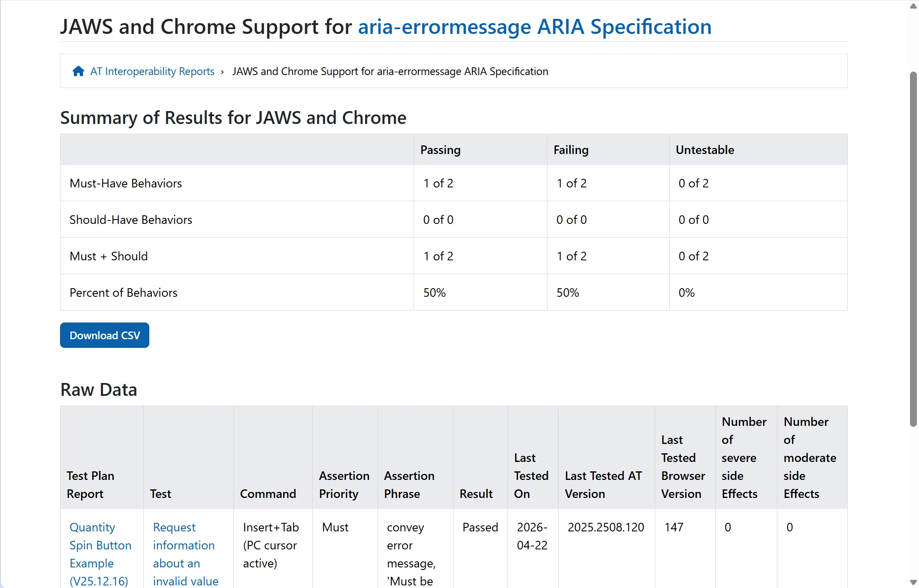
Task: Open the AT Interoperability Reports breadcrumb link
Action: (x=152, y=71)
